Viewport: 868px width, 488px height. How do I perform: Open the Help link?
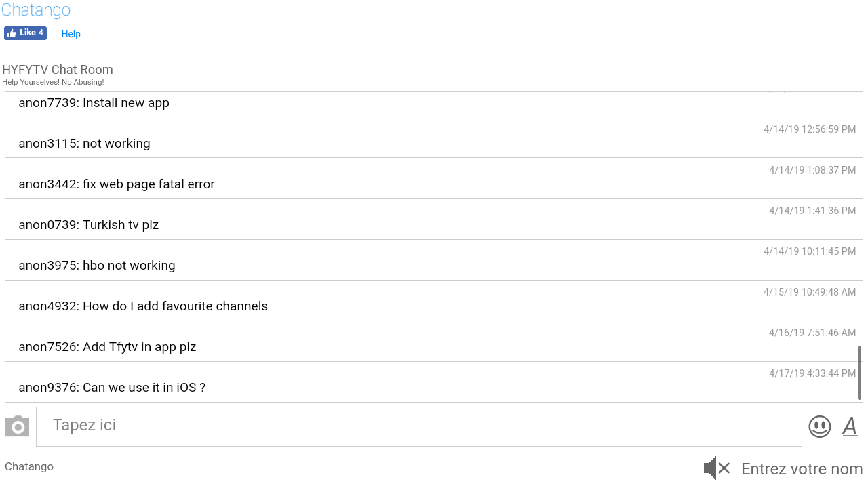71,34
